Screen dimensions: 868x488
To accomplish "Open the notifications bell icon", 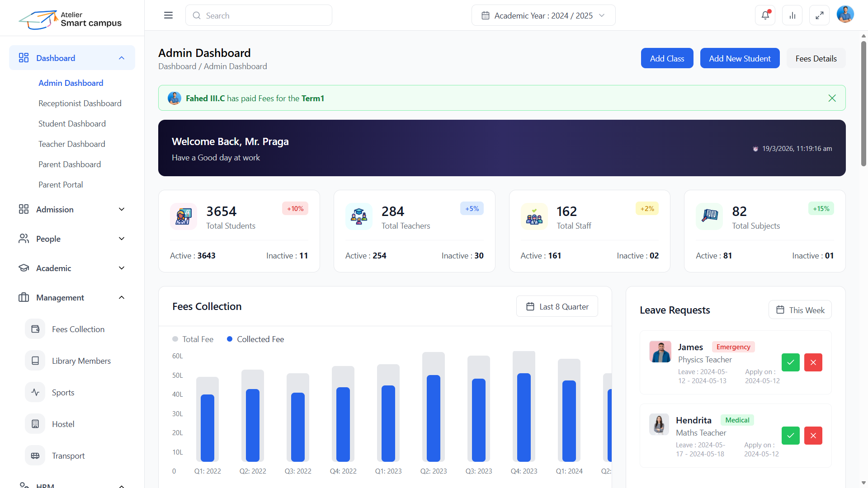I will (765, 15).
